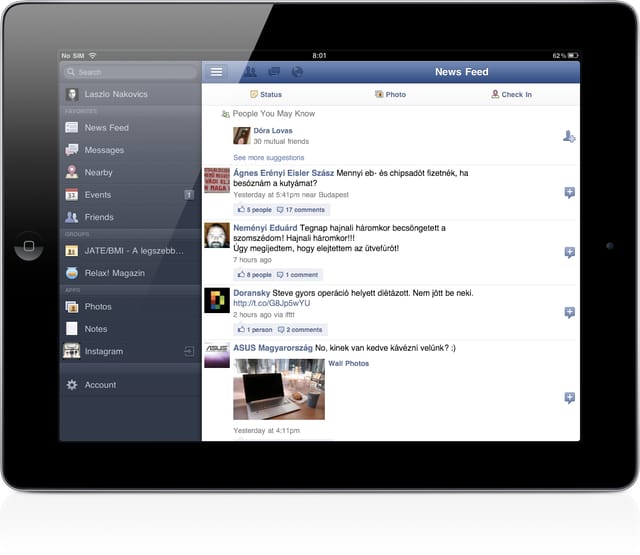The height and width of the screenshot is (555, 640).
Task: View 5 people likes on Ágnes post
Action: tap(255, 210)
